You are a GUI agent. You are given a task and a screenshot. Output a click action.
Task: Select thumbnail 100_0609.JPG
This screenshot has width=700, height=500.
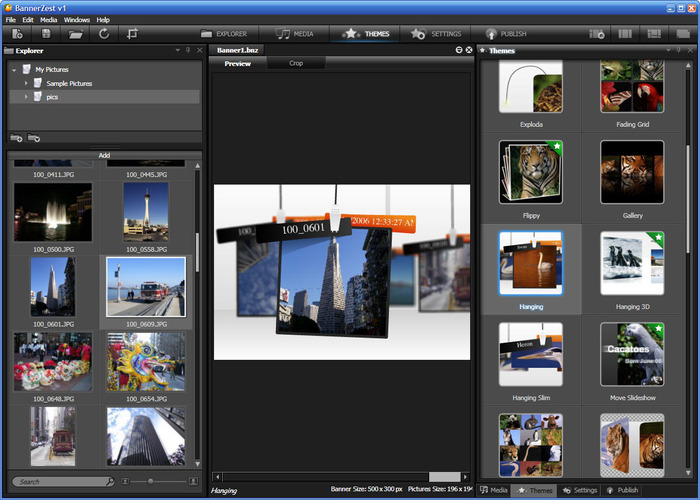(146, 287)
